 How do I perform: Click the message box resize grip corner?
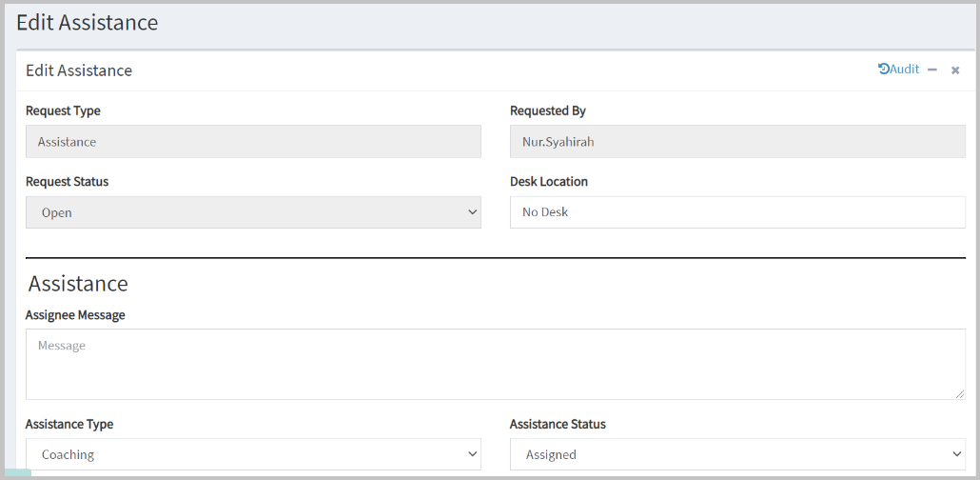point(959,393)
